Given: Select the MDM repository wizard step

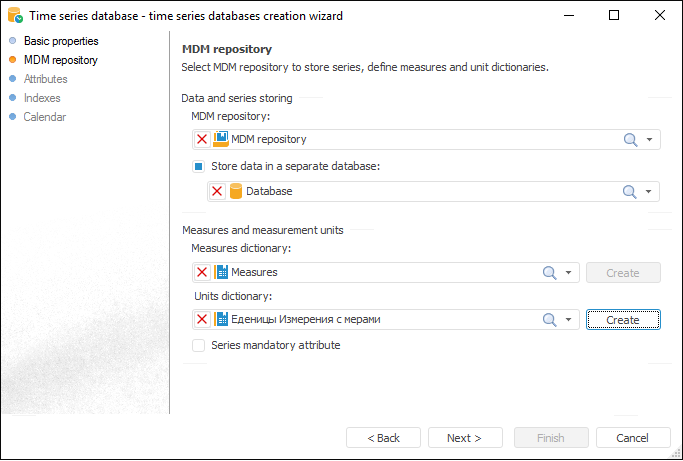Looking at the screenshot, I should [60, 60].
